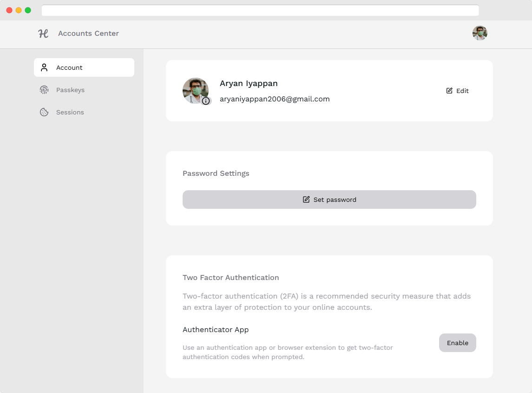This screenshot has height=393, width=532.
Task: Click the person icon beside Account
Action: (44, 67)
